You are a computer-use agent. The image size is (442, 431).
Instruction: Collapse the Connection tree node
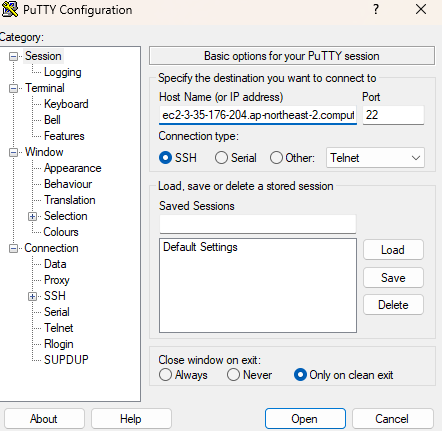pyautogui.click(x=13, y=248)
